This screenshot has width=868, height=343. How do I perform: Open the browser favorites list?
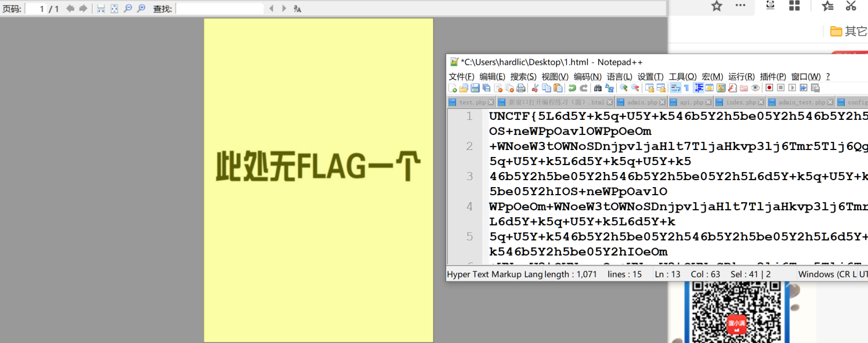[x=827, y=6]
